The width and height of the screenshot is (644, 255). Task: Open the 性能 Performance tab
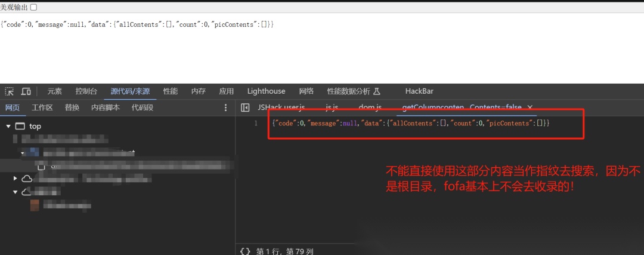[x=171, y=91]
